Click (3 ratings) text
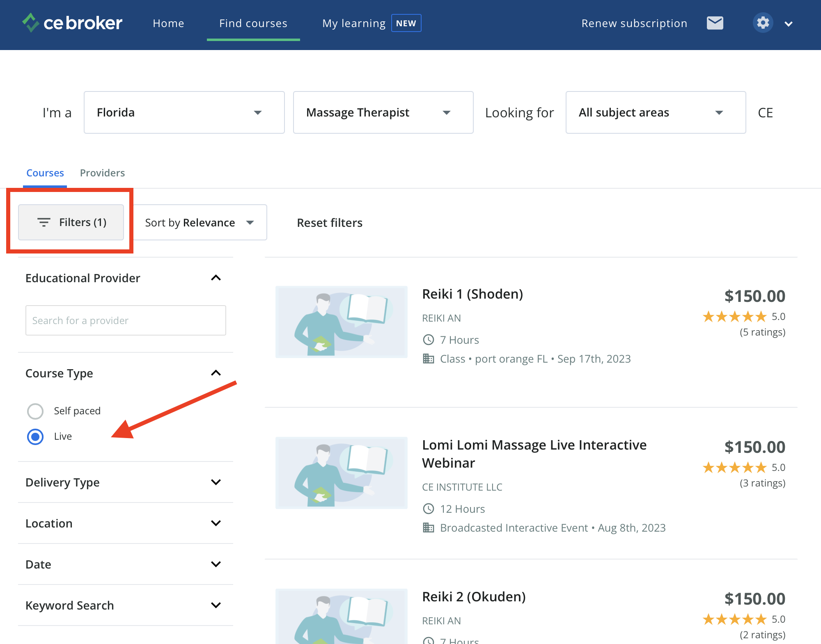The width and height of the screenshot is (821, 644). [762, 483]
